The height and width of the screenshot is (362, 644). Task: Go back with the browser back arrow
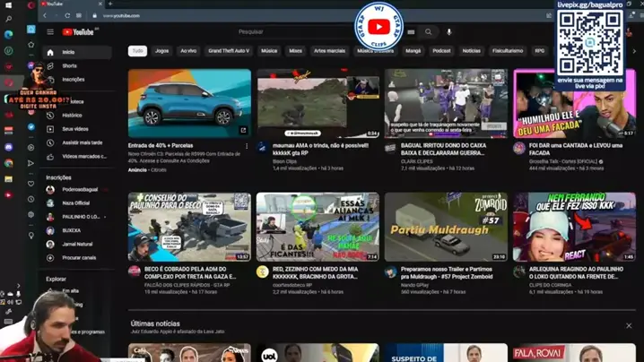pos(45,15)
